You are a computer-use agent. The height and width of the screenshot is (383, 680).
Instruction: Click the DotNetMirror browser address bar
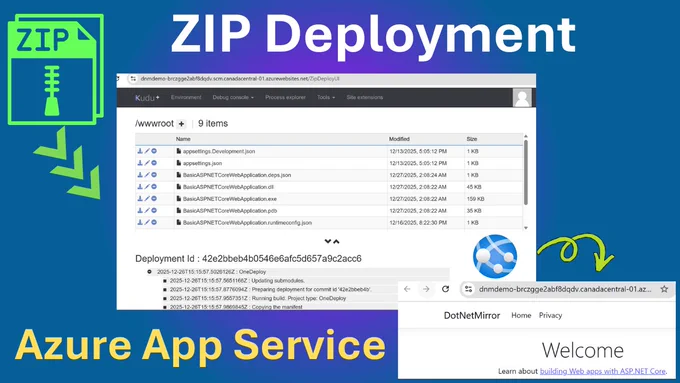click(565, 289)
